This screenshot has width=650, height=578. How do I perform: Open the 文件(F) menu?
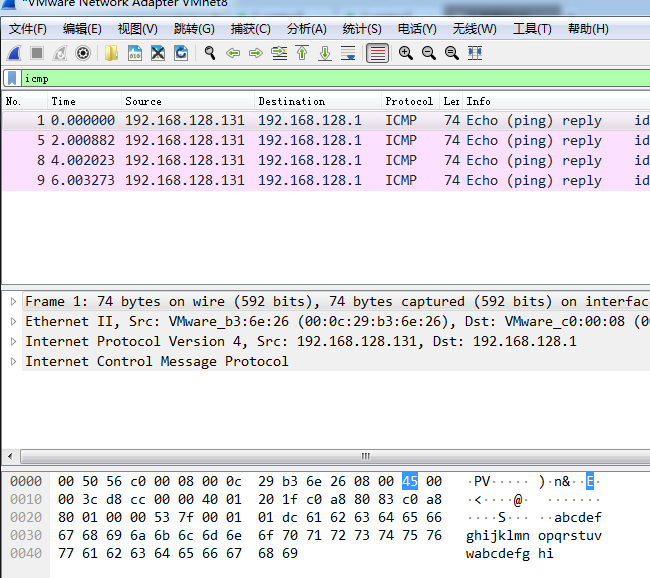[28, 29]
